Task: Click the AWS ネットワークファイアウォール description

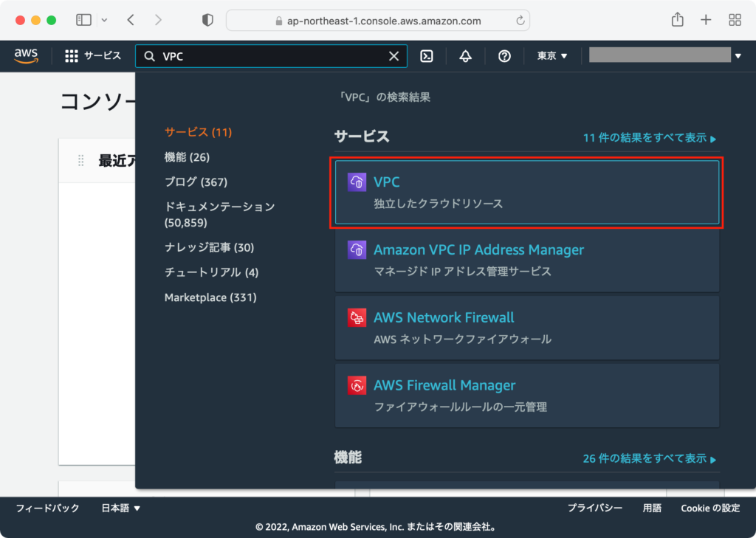Action: pyautogui.click(x=462, y=339)
